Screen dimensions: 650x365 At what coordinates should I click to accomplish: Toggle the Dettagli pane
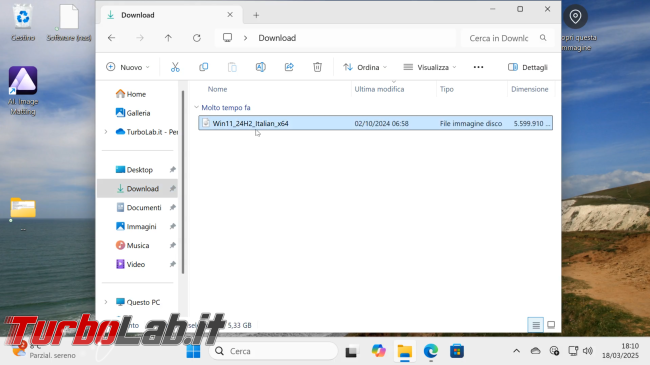point(528,67)
